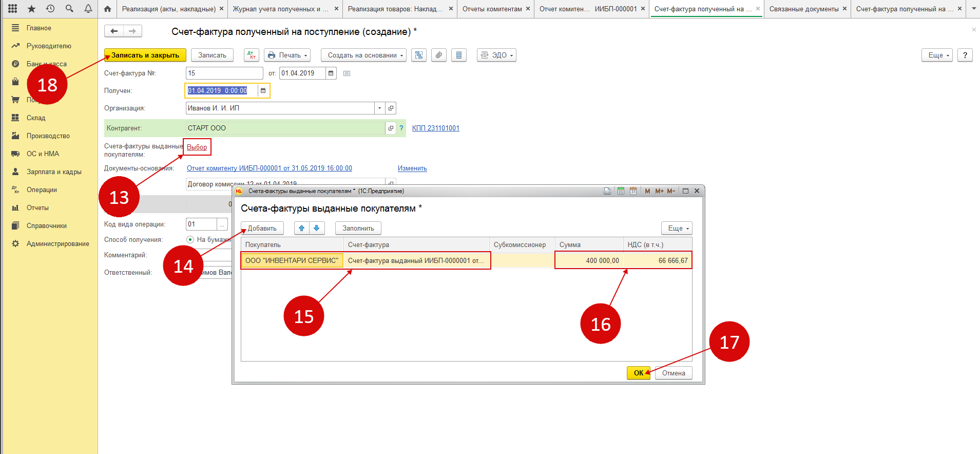The image size is (980, 454).
Task: Open the document list icon in toolbar
Action: click(x=459, y=55)
